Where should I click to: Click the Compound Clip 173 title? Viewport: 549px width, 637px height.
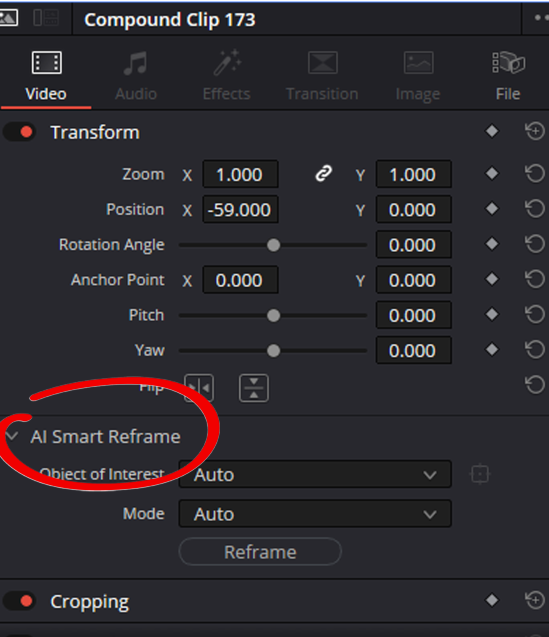170,20
